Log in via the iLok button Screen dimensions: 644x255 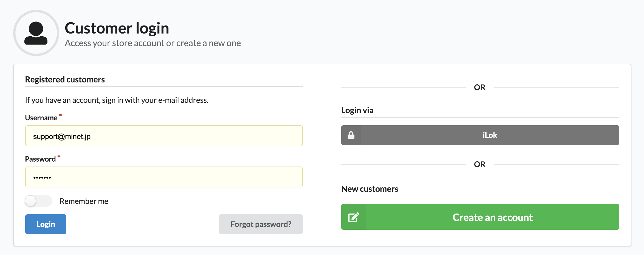pyautogui.click(x=490, y=135)
